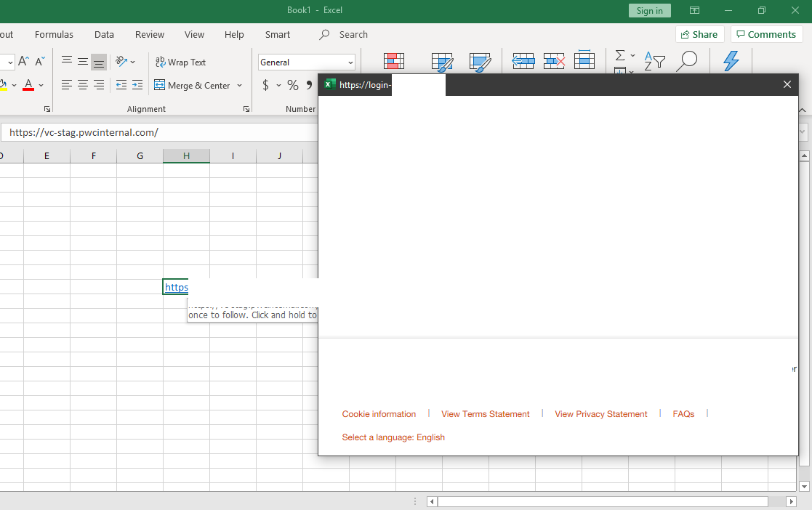812x510 pixels.
Task: Open Sort & Filter
Action: [x=654, y=61]
